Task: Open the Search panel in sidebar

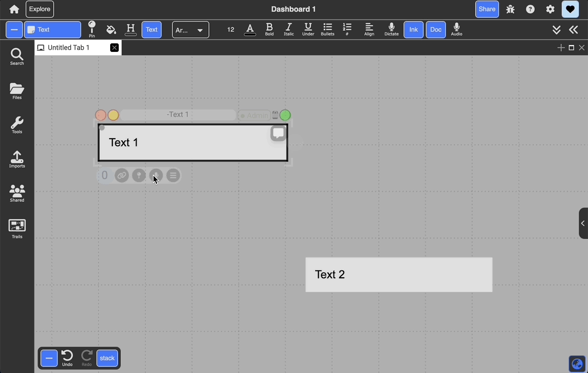Action: [x=17, y=56]
